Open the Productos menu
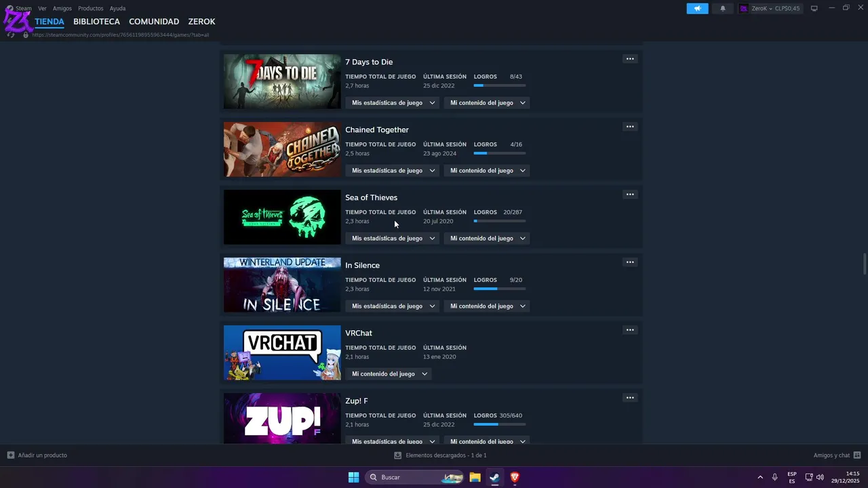868x488 pixels. coord(91,8)
